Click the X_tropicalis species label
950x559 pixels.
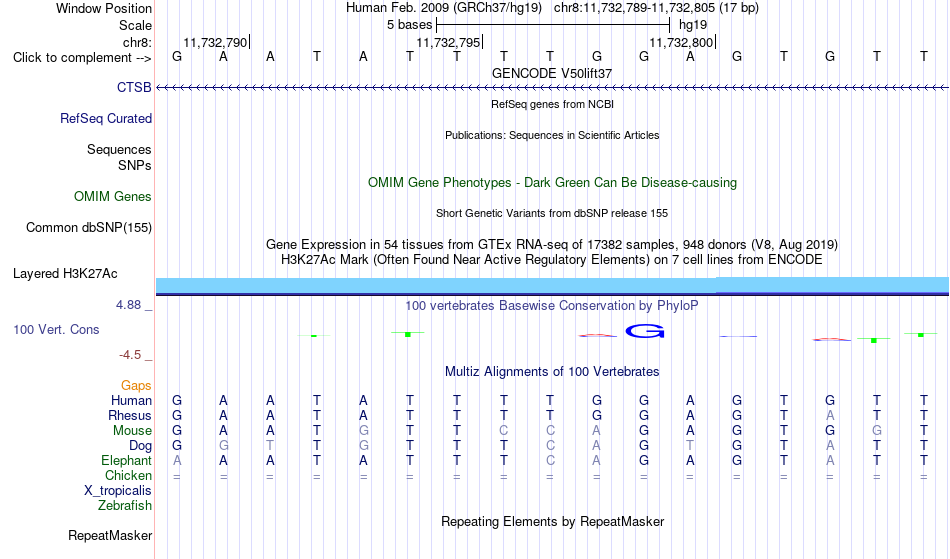point(118,491)
